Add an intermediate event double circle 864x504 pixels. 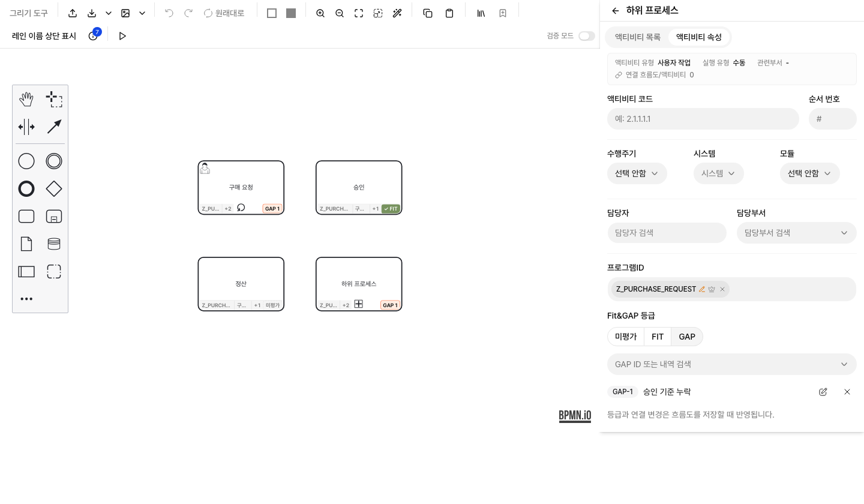tap(54, 161)
